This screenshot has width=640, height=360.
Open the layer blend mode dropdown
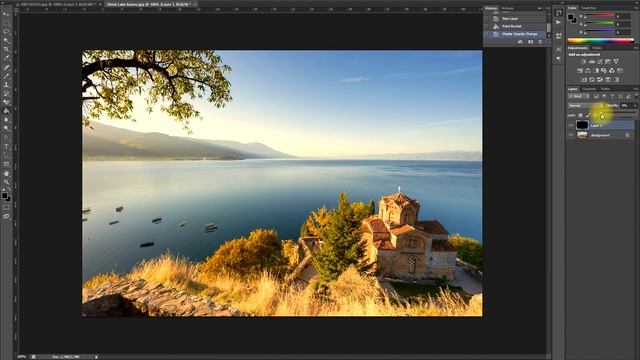tap(586, 106)
